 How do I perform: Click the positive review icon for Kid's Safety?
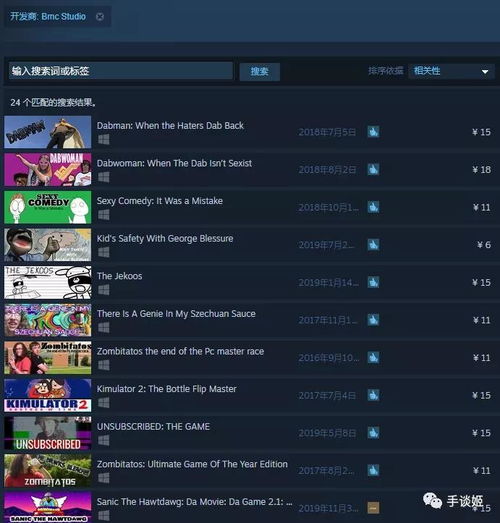[373, 244]
